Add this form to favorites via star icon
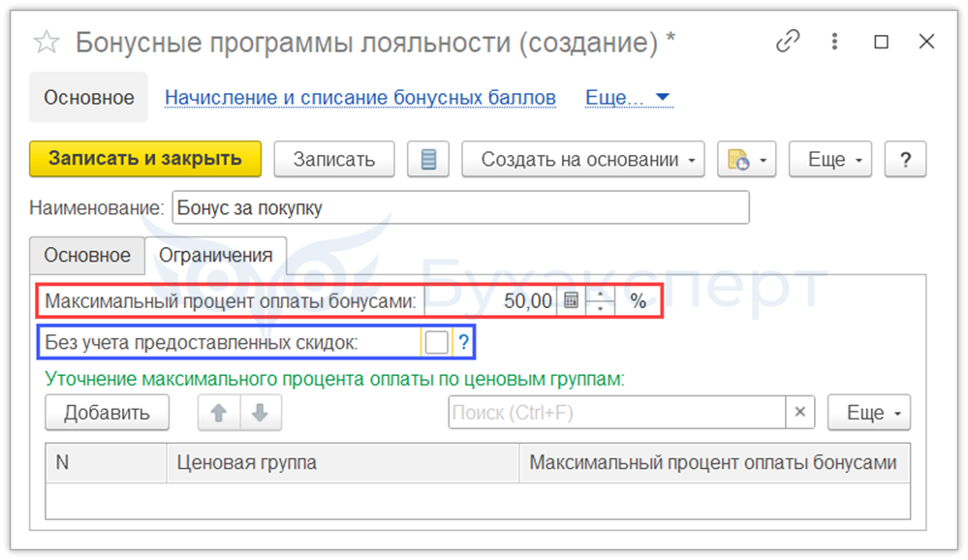Viewport: 968px width, 560px height. click(47, 43)
